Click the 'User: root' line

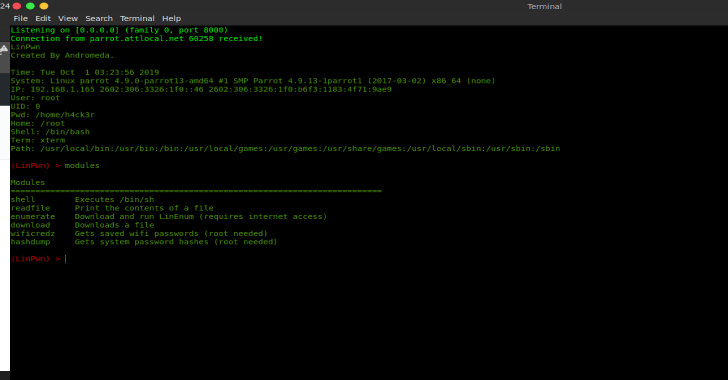pos(35,98)
